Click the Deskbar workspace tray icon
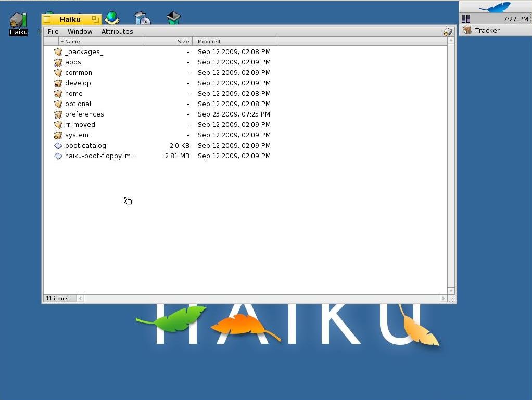The width and height of the screenshot is (532, 400). (466, 19)
